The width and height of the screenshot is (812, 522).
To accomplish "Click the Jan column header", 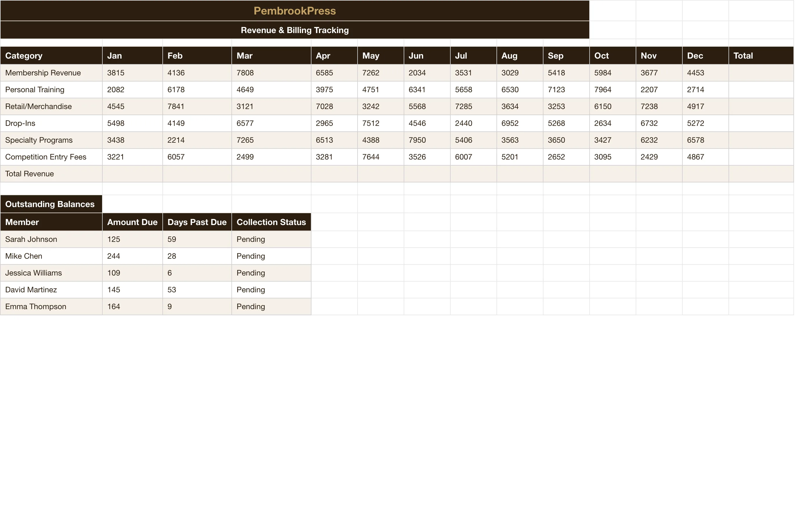I will [132, 56].
